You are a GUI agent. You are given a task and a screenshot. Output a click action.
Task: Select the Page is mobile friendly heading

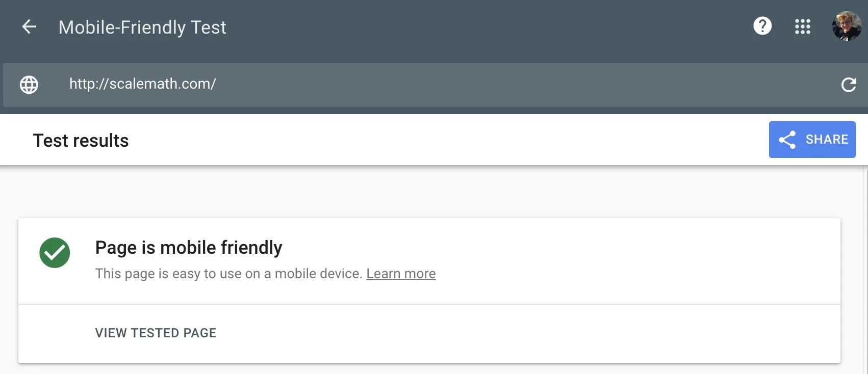click(x=188, y=247)
